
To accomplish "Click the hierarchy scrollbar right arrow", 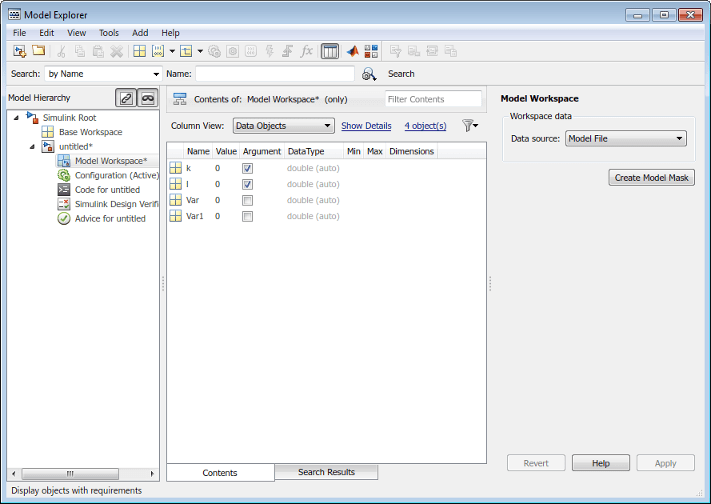I will (152, 474).
